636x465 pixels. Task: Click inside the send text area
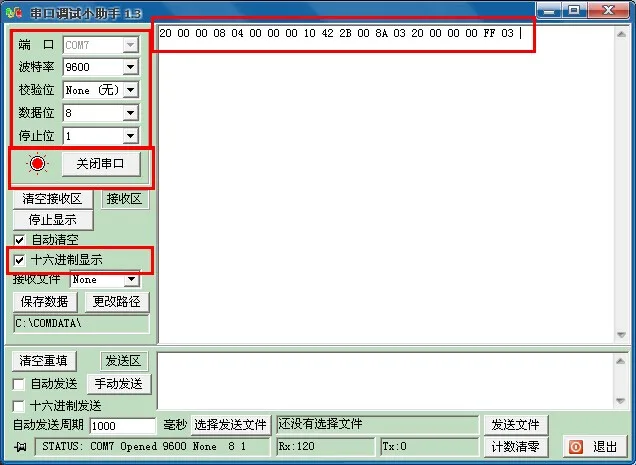click(385, 381)
